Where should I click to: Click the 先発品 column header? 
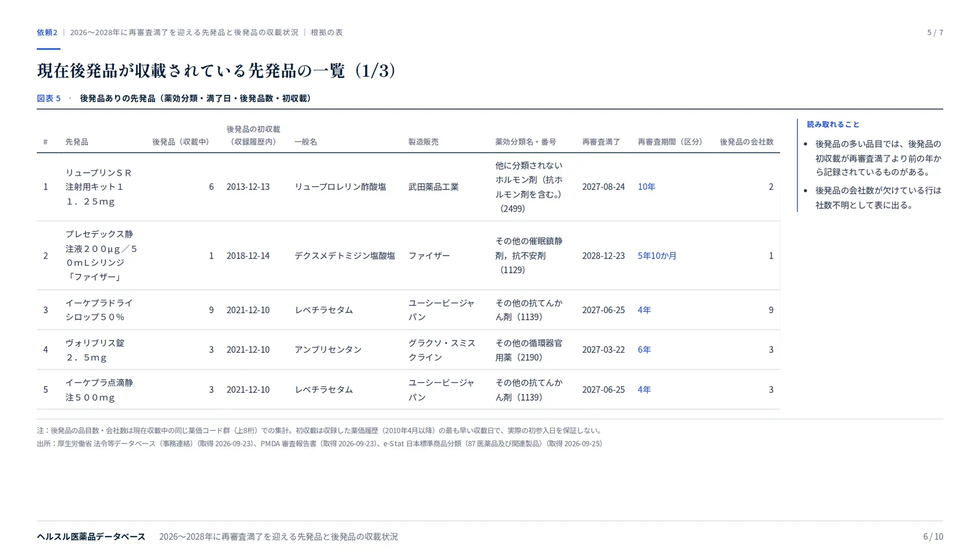[x=77, y=142]
